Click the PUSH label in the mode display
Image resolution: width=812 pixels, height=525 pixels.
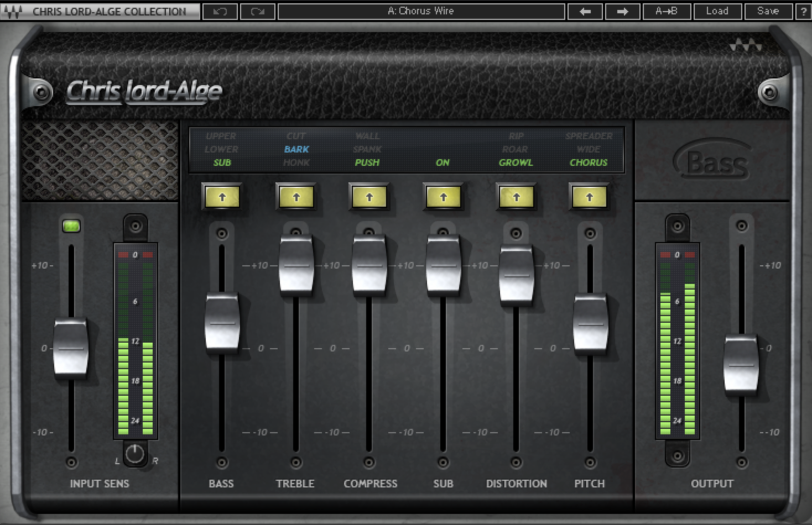pos(367,162)
